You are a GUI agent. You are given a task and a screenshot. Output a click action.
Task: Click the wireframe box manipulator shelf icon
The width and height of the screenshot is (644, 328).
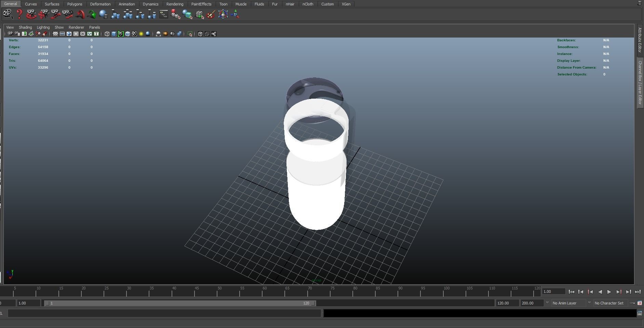pos(223,14)
